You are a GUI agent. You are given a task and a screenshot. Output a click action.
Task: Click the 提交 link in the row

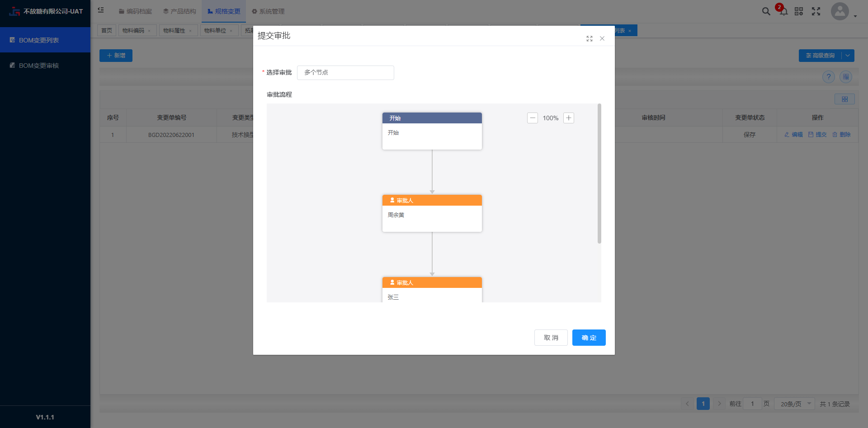(x=817, y=134)
